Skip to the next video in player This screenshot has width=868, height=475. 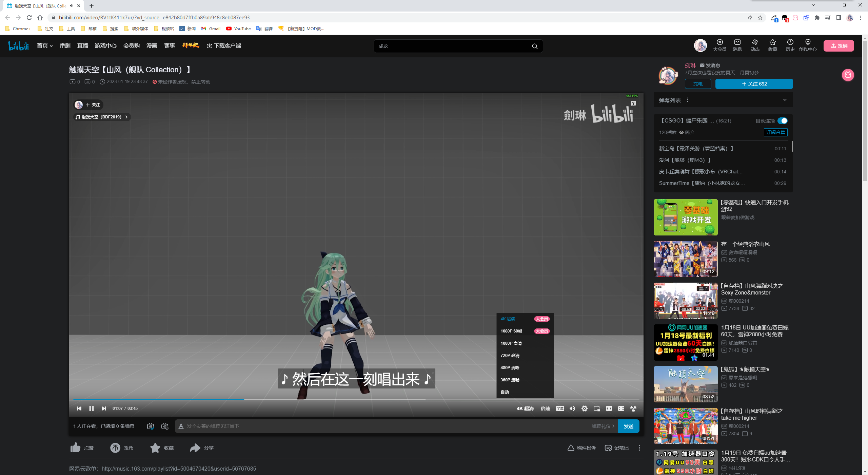tap(104, 408)
